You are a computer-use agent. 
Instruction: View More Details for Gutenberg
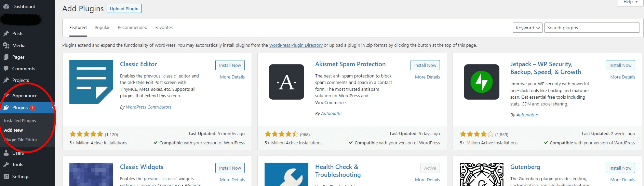[622, 180]
